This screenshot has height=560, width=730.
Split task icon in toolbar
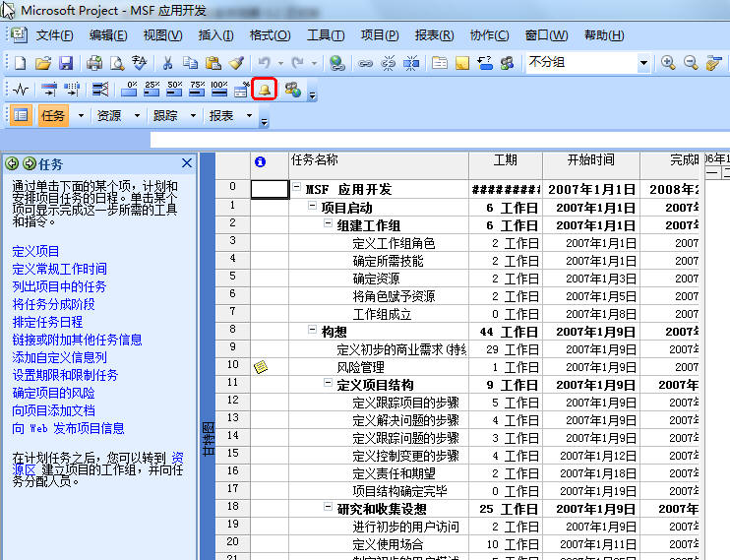[x=411, y=63]
